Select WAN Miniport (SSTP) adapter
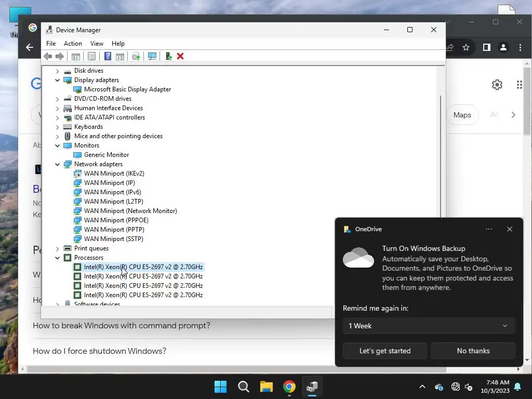This screenshot has height=399, width=532. (113, 239)
